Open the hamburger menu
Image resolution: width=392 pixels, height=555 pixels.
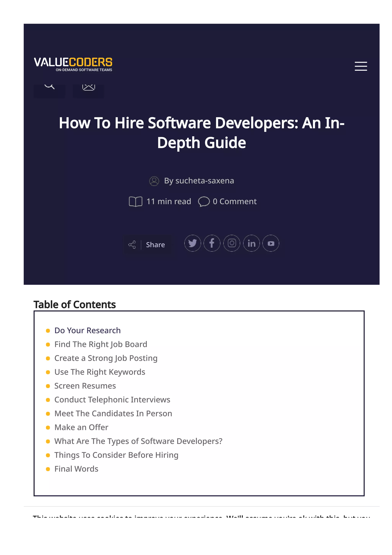361,66
